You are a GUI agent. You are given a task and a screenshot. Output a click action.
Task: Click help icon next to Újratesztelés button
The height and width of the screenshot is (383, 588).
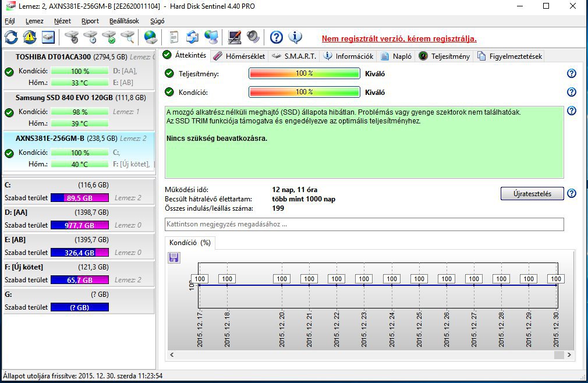pyautogui.click(x=572, y=193)
